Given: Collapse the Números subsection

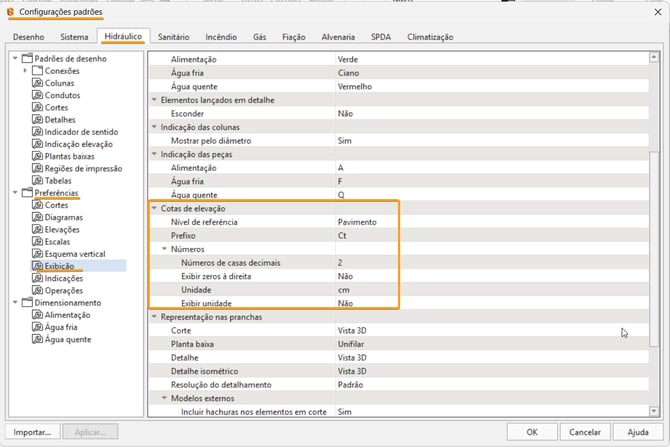Looking at the screenshot, I should (164, 248).
